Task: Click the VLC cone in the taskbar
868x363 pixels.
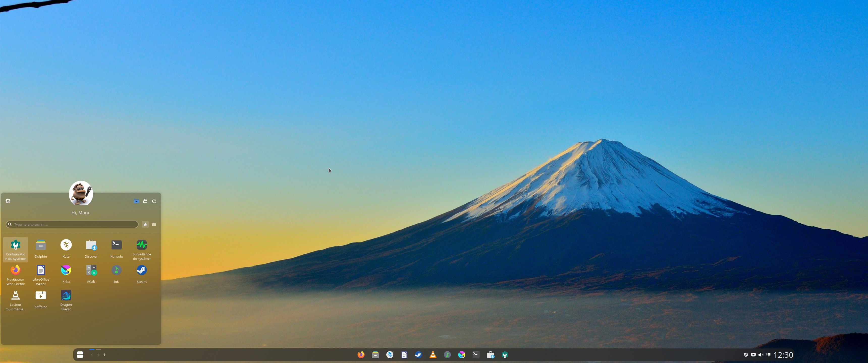Action: (x=433, y=355)
